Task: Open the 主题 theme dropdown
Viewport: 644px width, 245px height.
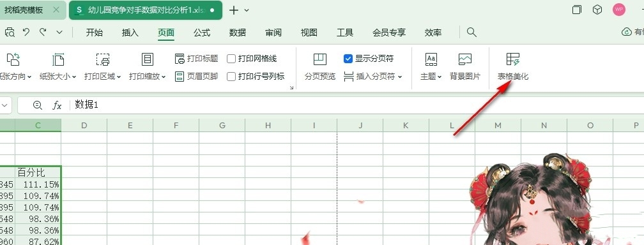Action: (431, 77)
